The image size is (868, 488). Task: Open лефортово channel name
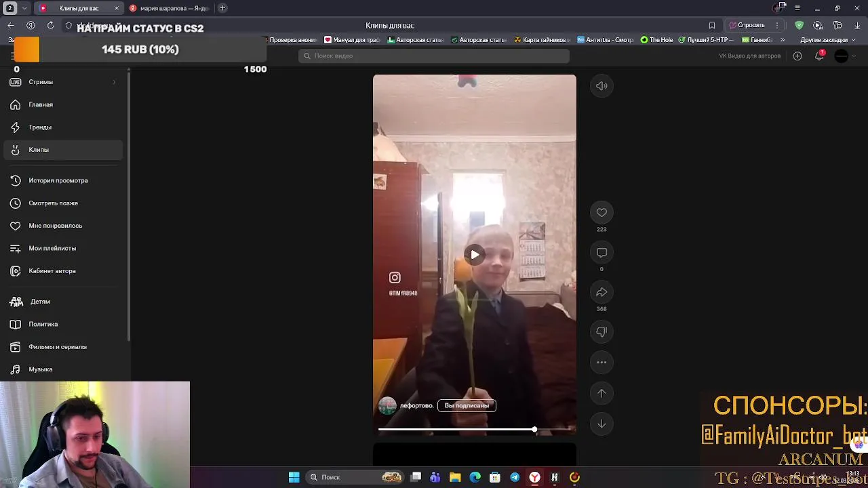pos(416,405)
